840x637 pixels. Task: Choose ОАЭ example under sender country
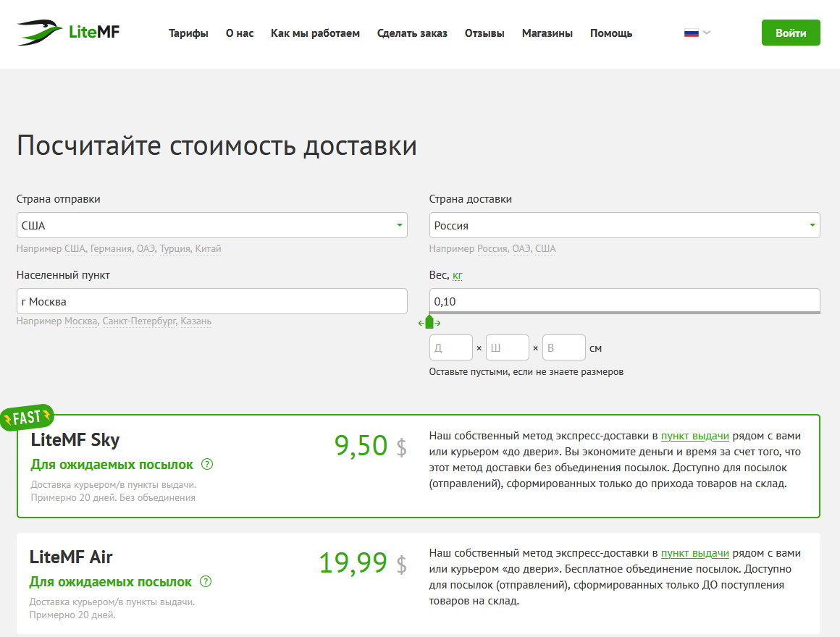pyautogui.click(x=146, y=249)
